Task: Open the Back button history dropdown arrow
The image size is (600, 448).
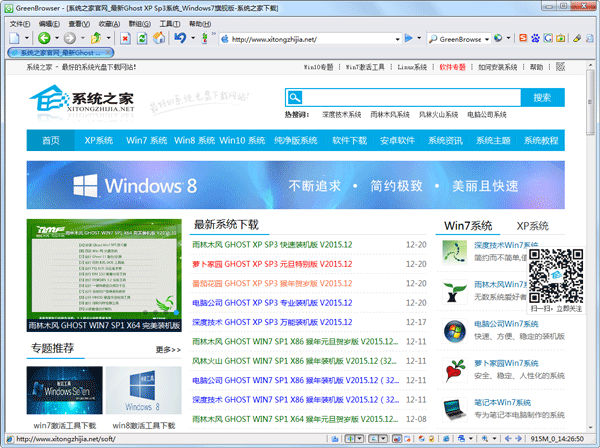Action: pos(57,38)
